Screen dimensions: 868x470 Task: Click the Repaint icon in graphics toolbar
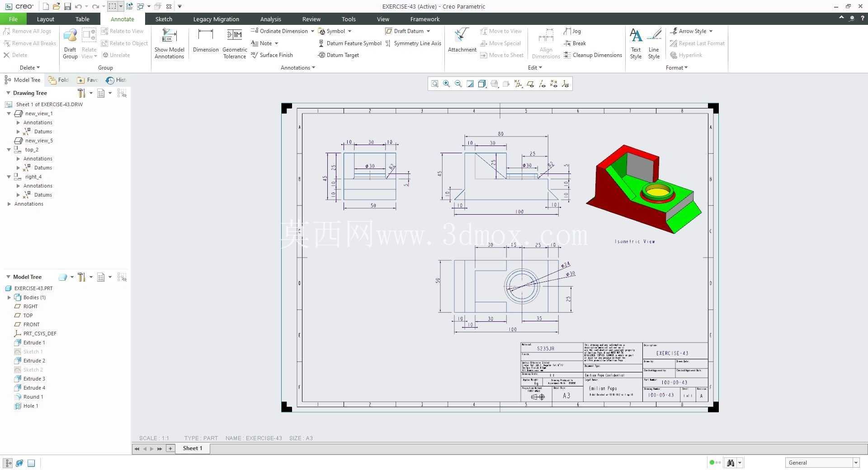(470, 84)
